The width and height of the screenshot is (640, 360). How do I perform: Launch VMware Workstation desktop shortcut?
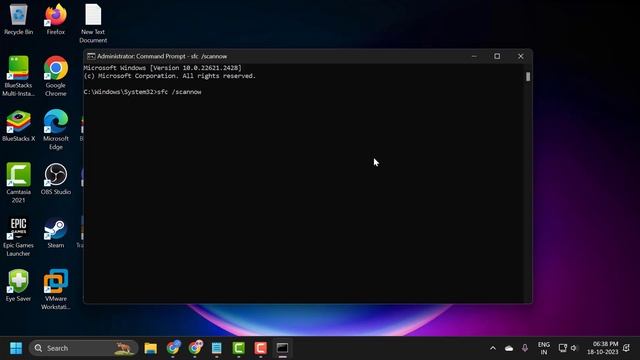56,289
